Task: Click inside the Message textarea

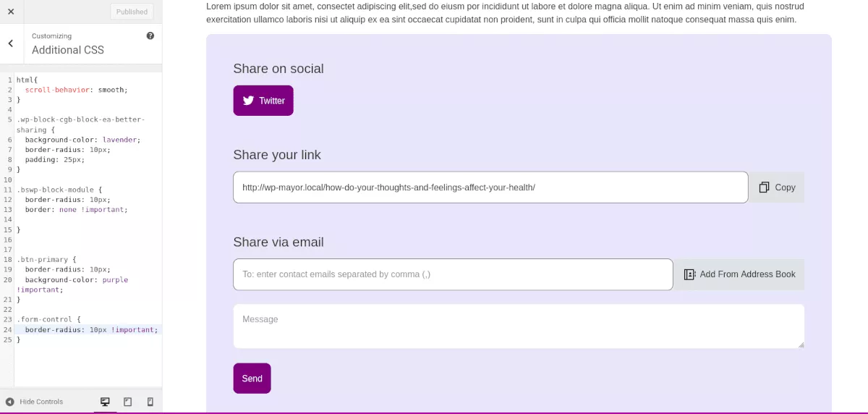Action: point(519,326)
